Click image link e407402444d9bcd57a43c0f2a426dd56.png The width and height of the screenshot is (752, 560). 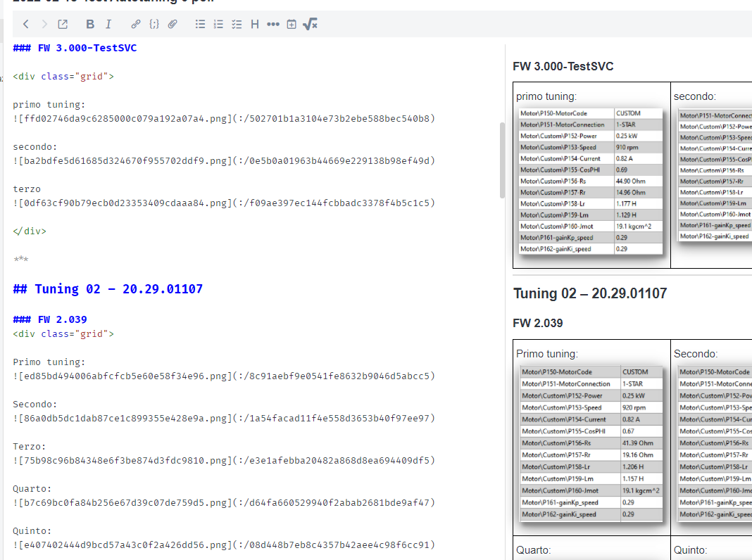tap(224, 545)
